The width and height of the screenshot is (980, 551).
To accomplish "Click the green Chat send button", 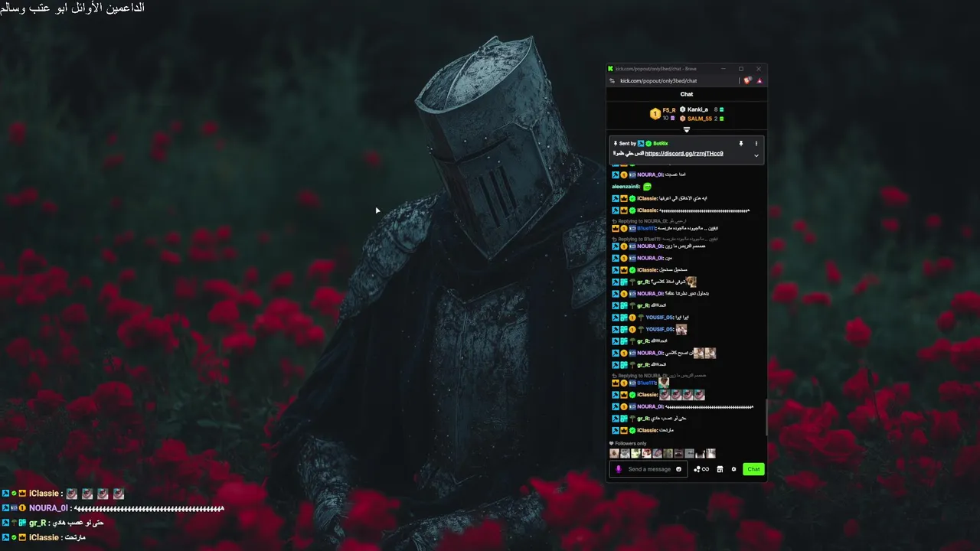I will [753, 469].
